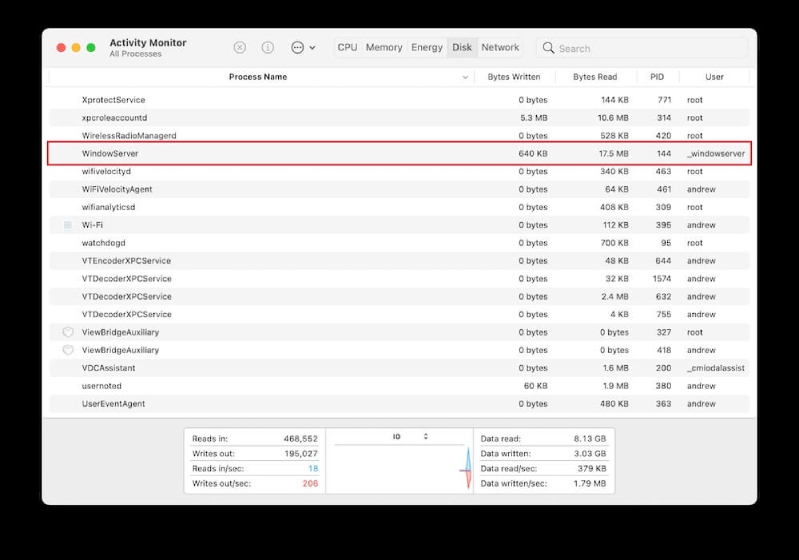Switch to the Memory tab
This screenshot has height=560, width=799.
(384, 47)
